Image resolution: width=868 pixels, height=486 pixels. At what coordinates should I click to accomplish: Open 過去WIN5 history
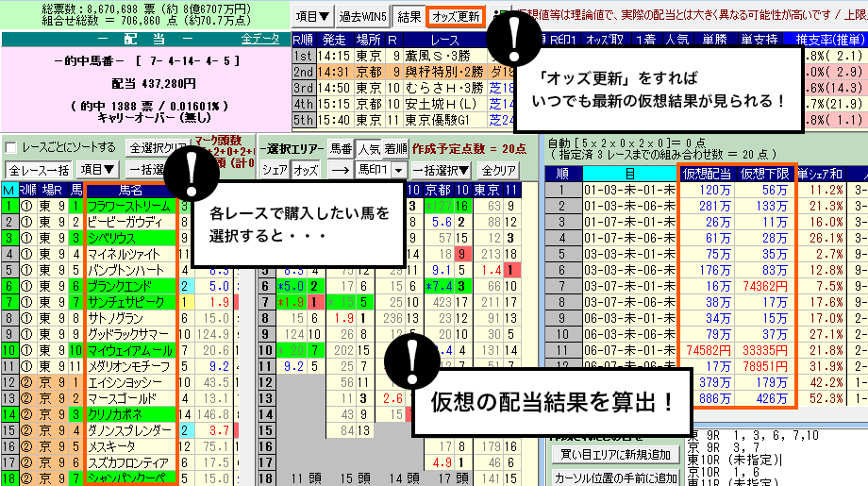tap(362, 16)
